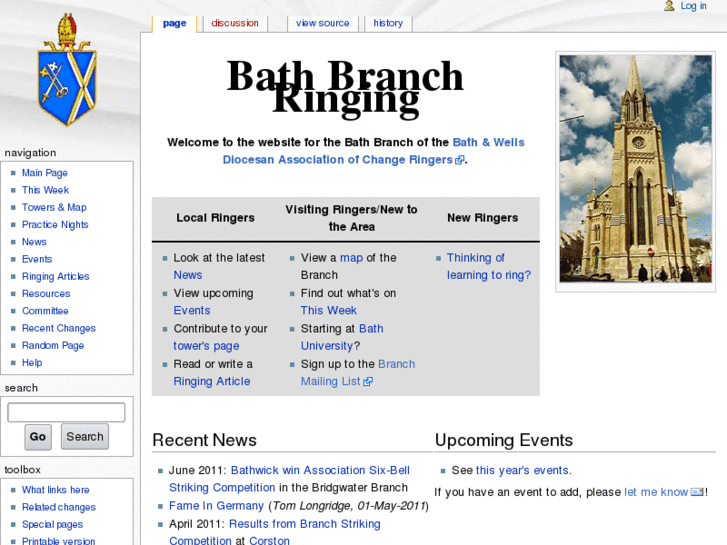Open the history tab
The width and height of the screenshot is (727, 545).
(x=388, y=23)
